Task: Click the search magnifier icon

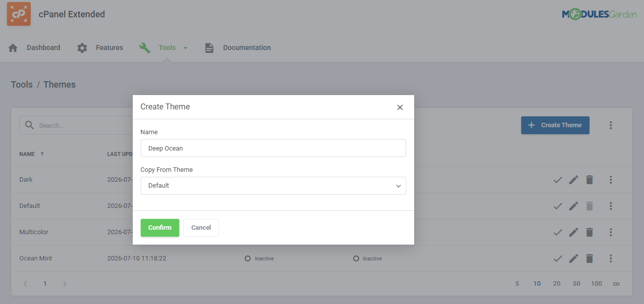Action: [x=30, y=125]
